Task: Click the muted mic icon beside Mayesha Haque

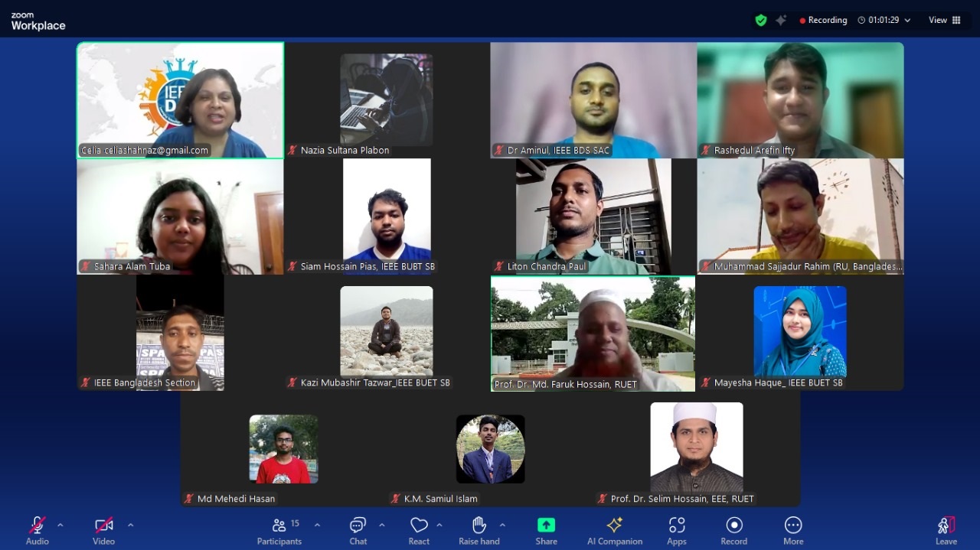Action: [x=706, y=383]
